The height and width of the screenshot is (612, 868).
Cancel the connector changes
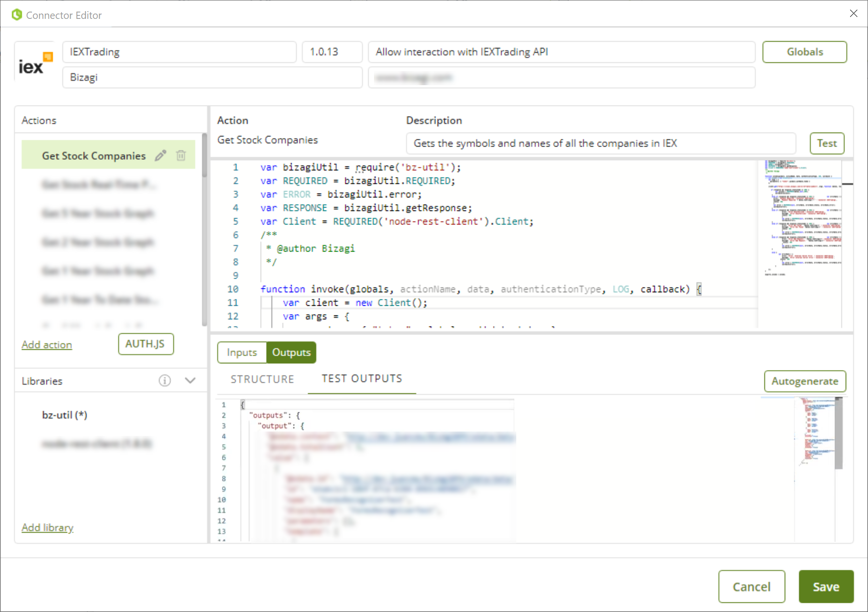point(751,586)
